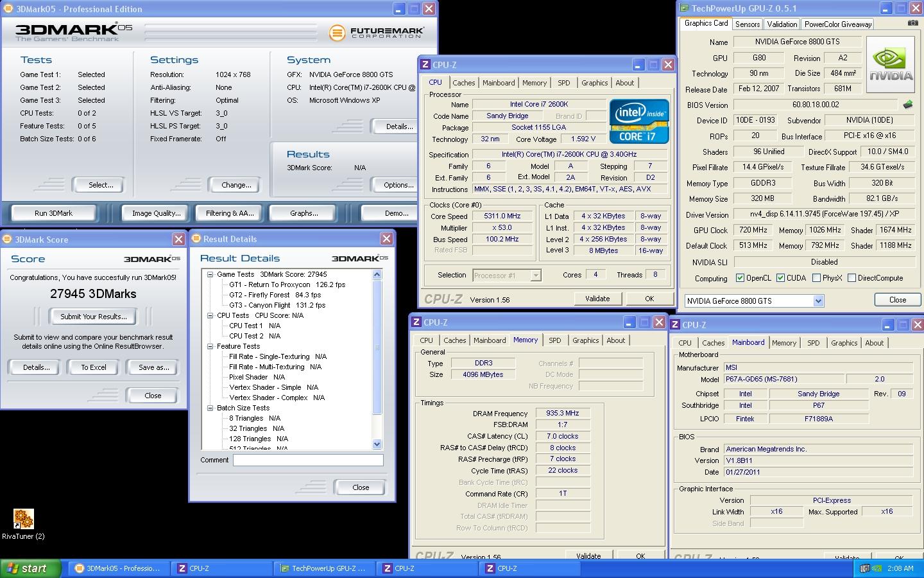Click Details... in the 3DMark Score window
924x578 pixels.
tap(36, 367)
